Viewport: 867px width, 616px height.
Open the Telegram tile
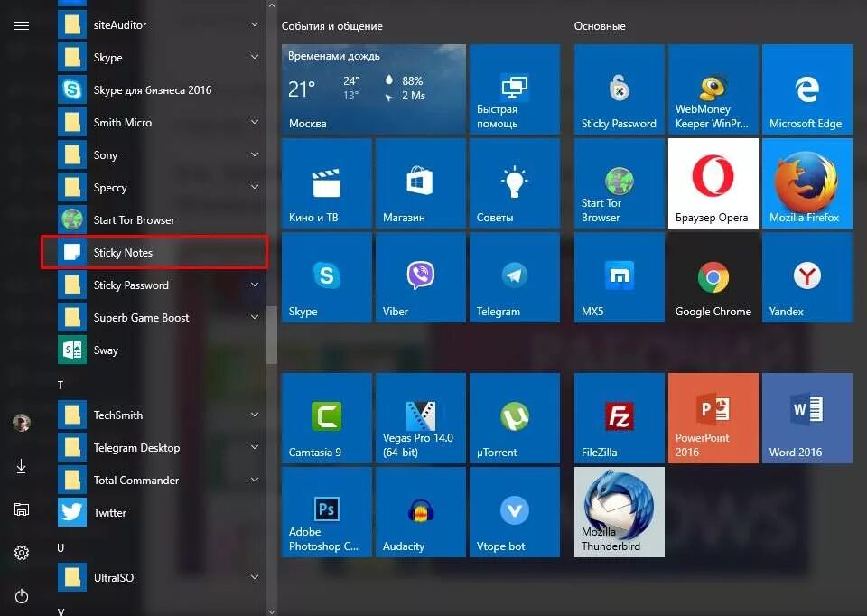pyautogui.click(x=515, y=277)
